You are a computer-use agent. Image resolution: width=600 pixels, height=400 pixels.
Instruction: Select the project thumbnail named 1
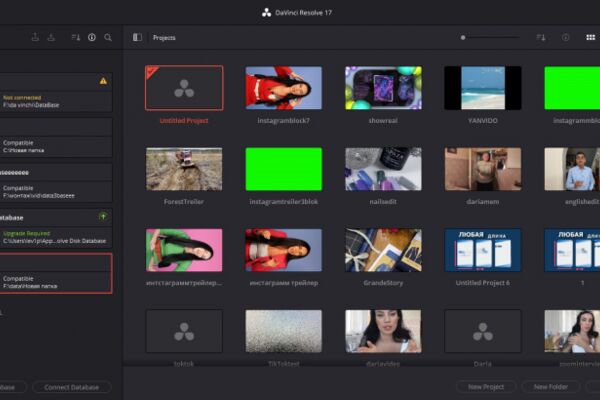[x=572, y=250]
